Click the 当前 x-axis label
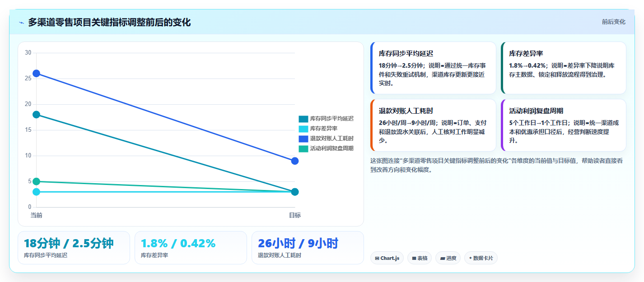Screen dimensions: 644x282 click(37, 215)
